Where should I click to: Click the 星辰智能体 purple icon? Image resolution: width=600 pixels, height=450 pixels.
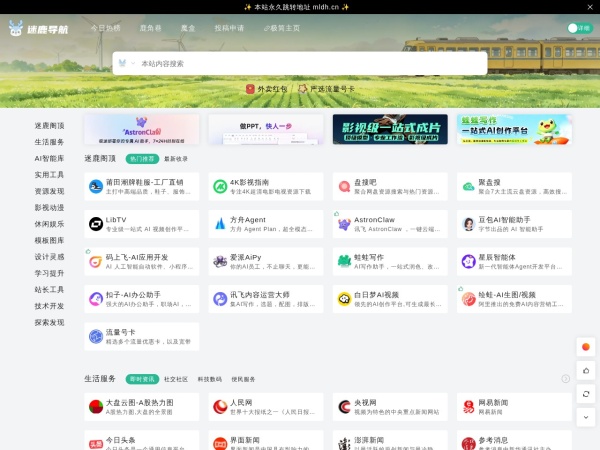tap(468, 261)
